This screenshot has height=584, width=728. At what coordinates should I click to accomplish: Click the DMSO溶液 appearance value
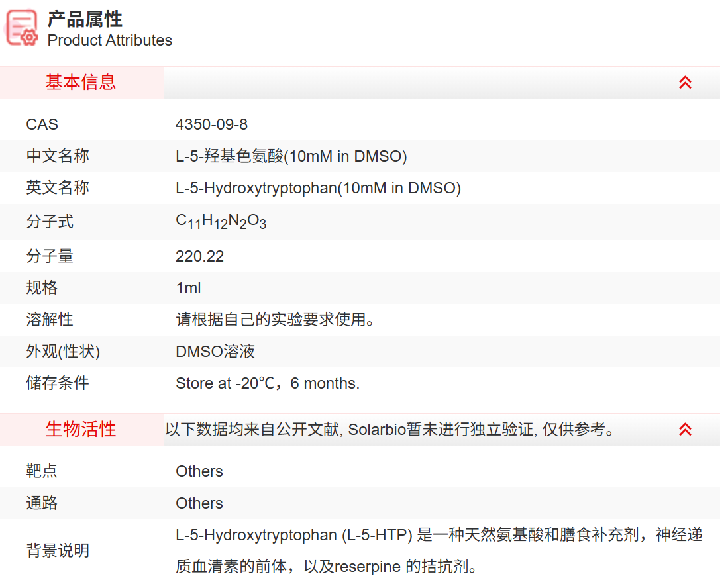(215, 352)
